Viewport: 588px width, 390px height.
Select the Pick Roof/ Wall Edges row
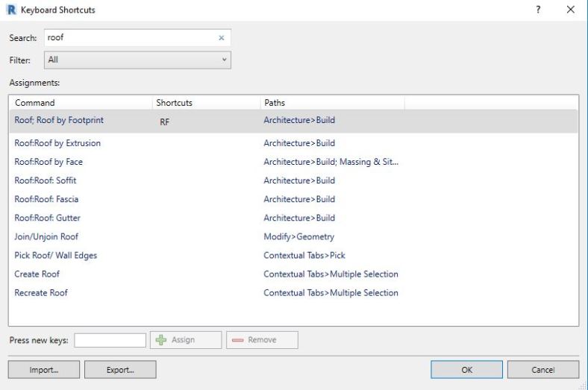(56, 255)
